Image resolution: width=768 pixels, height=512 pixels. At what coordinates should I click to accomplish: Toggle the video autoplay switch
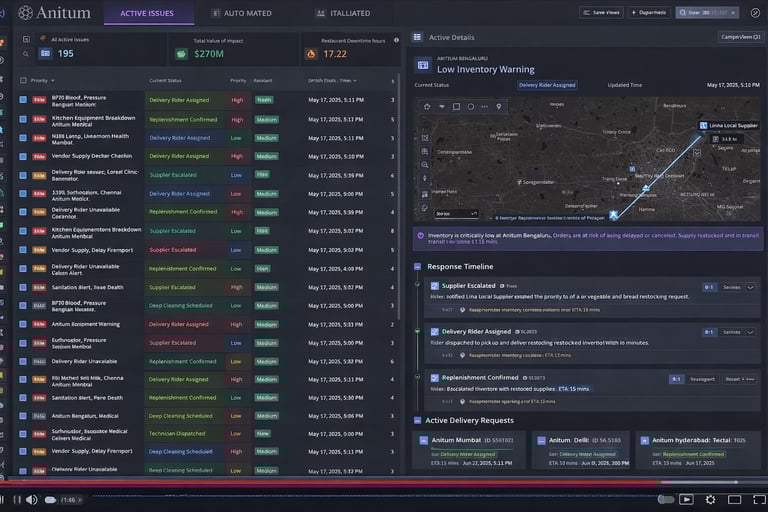[x=665, y=500]
